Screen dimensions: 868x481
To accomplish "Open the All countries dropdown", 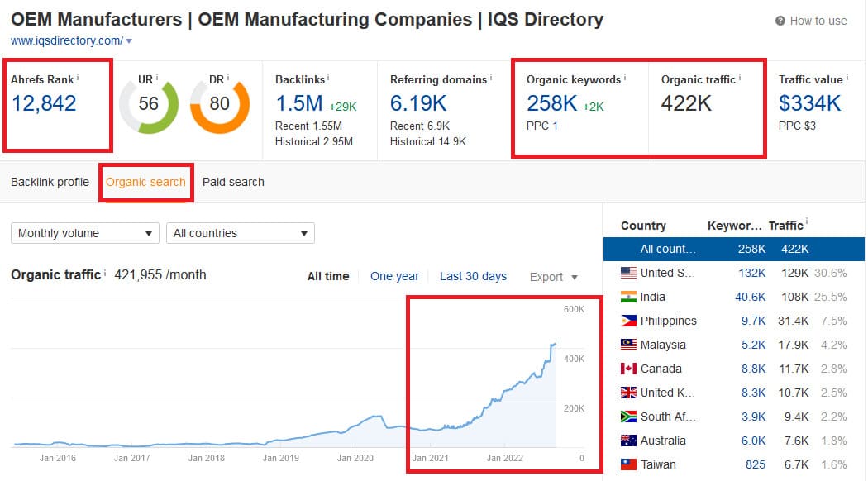I will click(x=240, y=233).
